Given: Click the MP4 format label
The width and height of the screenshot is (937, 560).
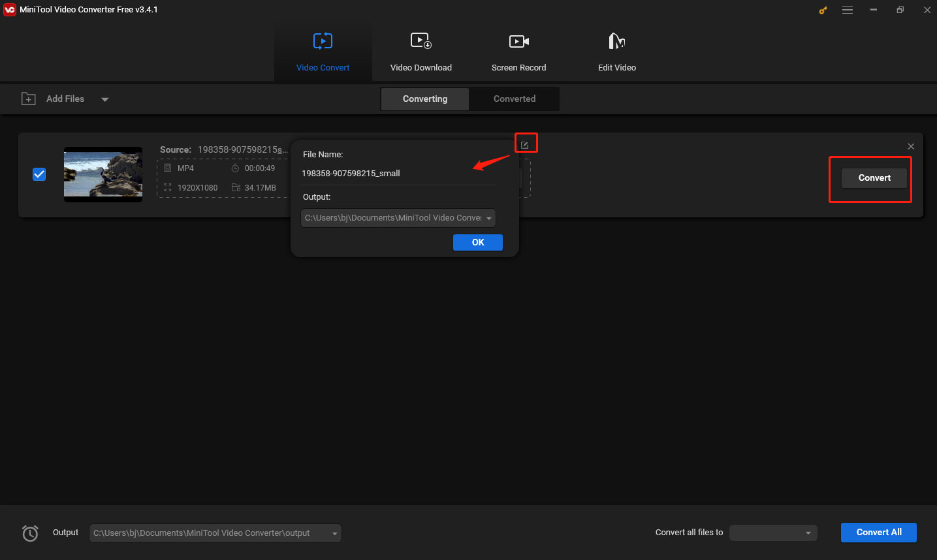Looking at the screenshot, I should point(185,168).
